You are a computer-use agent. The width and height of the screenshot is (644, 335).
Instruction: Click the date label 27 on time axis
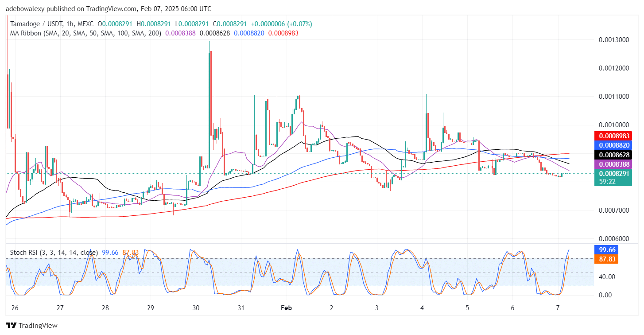(x=60, y=308)
